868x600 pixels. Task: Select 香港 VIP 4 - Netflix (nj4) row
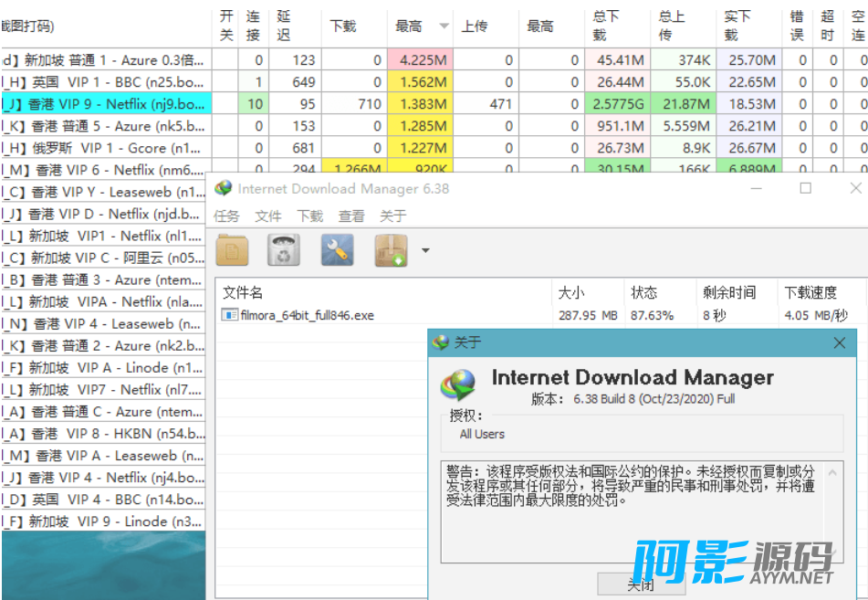point(103,478)
